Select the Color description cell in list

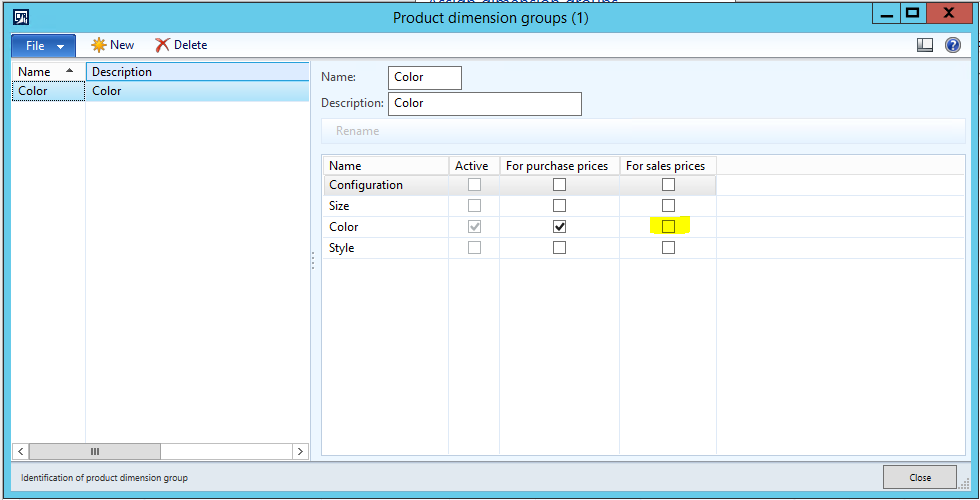pyautogui.click(x=198, y=91)
